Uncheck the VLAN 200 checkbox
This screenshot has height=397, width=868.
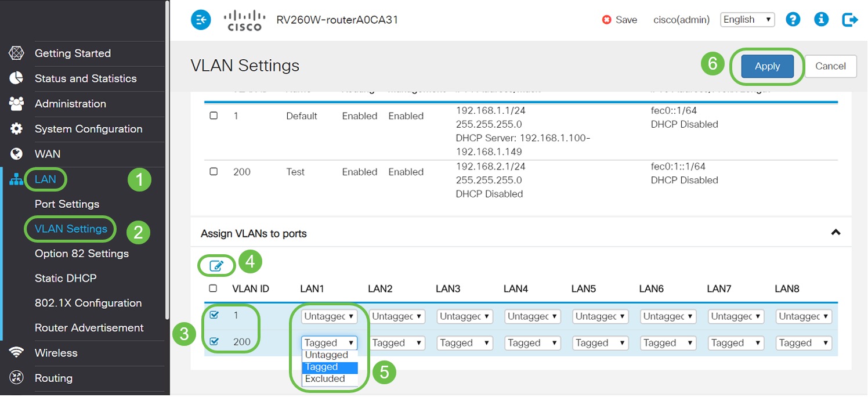click(214, 342)
